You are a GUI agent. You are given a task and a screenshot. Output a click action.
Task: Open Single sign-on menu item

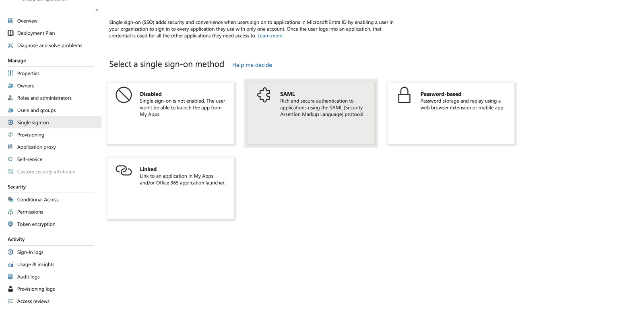(51, 122)
